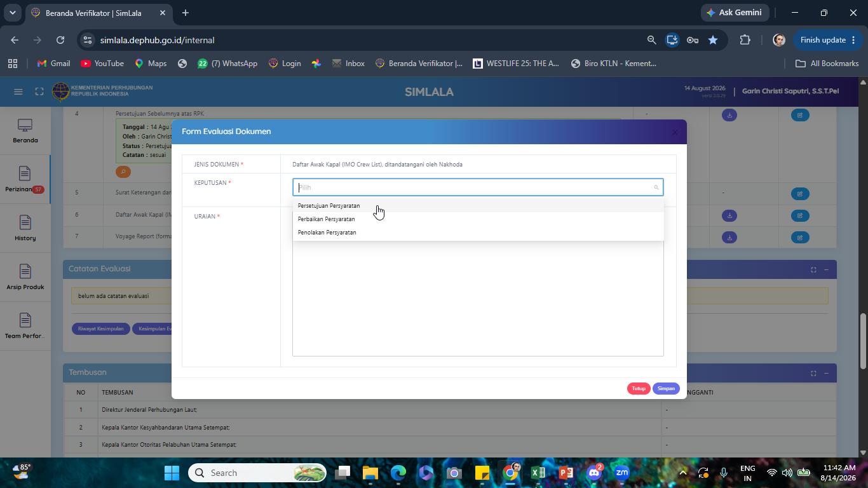Close the Form Evaluasi Dokumen dialog
The image size is (868, 488).
pos(675,132)
